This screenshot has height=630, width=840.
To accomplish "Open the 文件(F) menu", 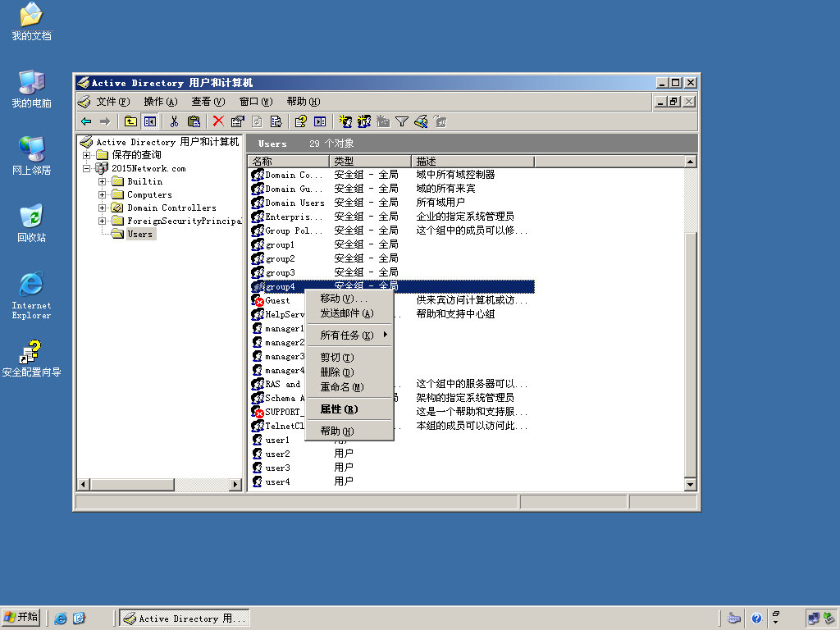I will tap(112, 102).
